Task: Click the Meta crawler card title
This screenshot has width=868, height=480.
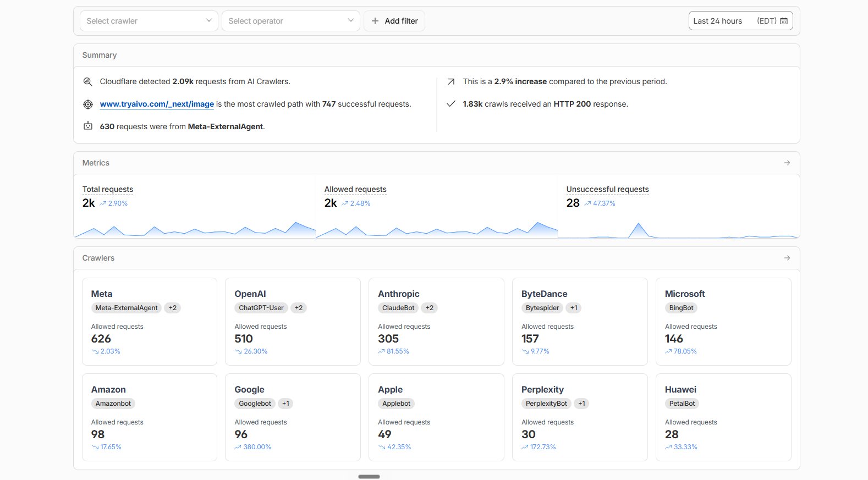Action: pos(102,294)
